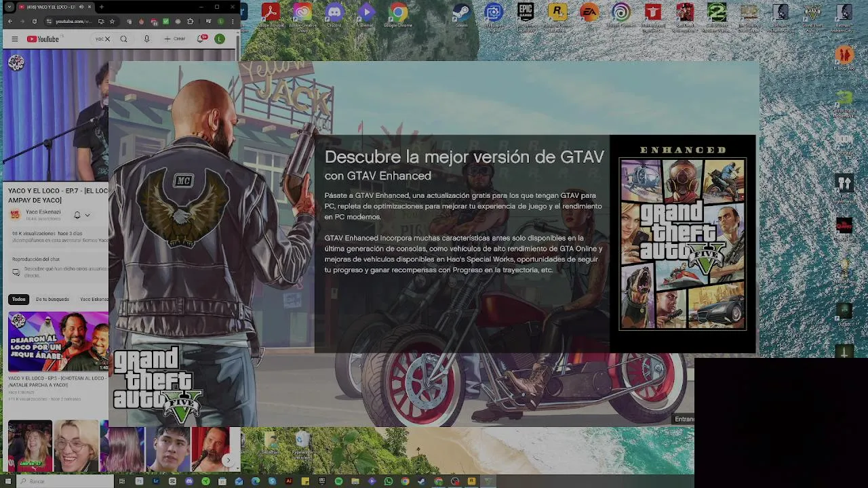
Task: Select the 'De tu búsqueda' filter chip
Action: click(52, 299)
